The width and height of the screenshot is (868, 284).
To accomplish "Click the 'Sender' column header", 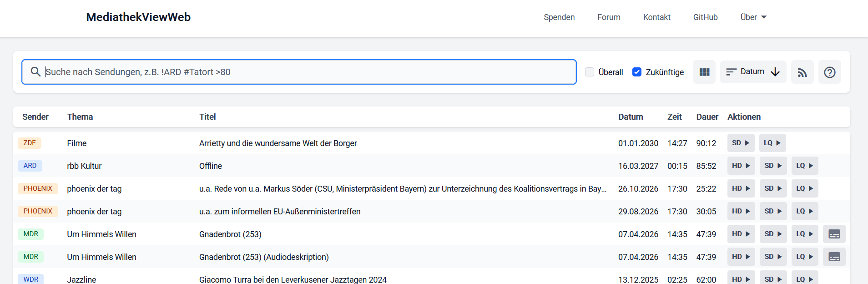I will tap(35, 117).
